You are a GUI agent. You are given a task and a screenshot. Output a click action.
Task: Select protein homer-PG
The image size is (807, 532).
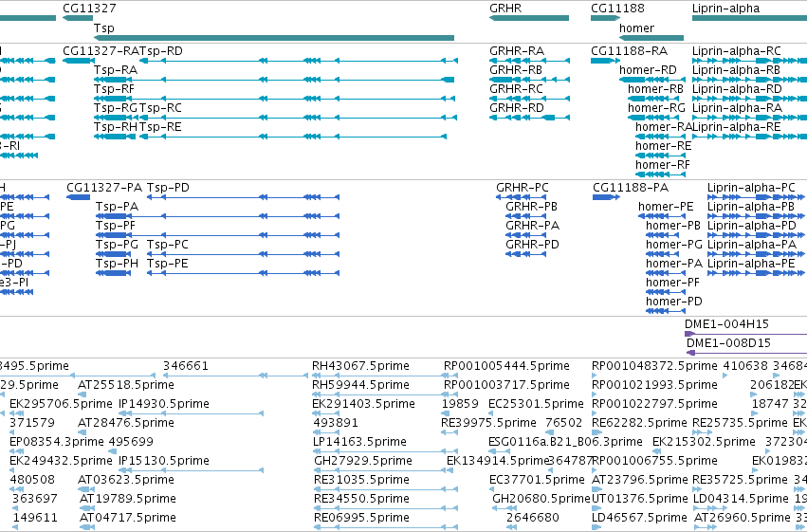674,245
